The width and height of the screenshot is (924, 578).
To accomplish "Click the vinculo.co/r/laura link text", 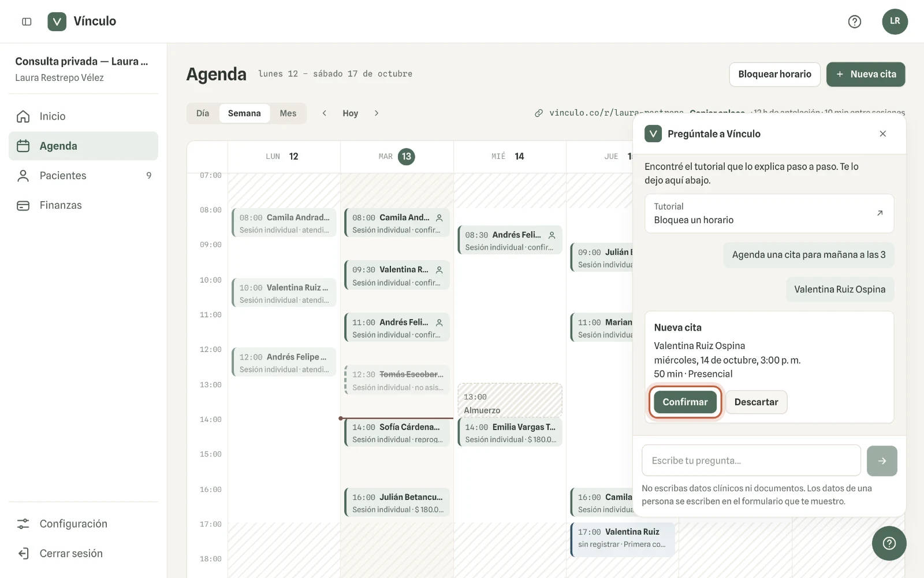I will click(x=616, y=113).
